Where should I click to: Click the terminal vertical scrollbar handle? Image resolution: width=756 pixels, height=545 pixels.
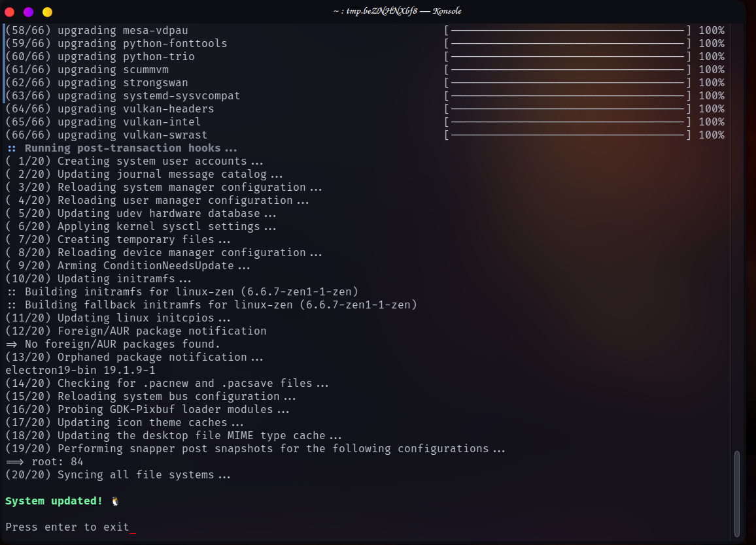[x=737, y=493]
